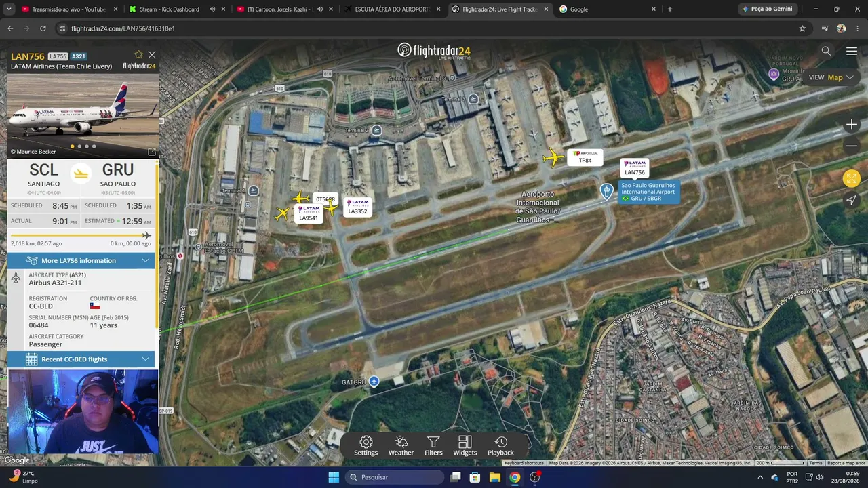Open the Flightradar24 search magnifier
Viewport: 868px width, 488px height.
(x=826, y=51)
